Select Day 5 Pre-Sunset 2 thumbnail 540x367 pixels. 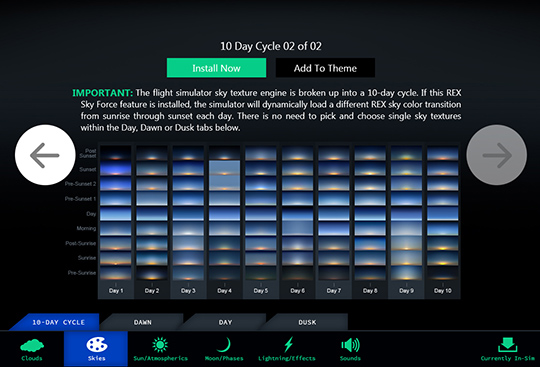(261, 183)
